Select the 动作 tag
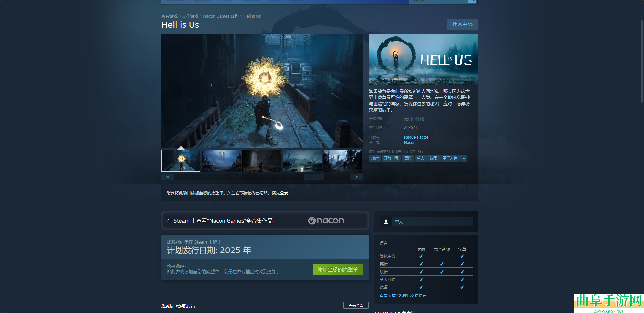Viewport: 644px width, 313px height. 375,158
